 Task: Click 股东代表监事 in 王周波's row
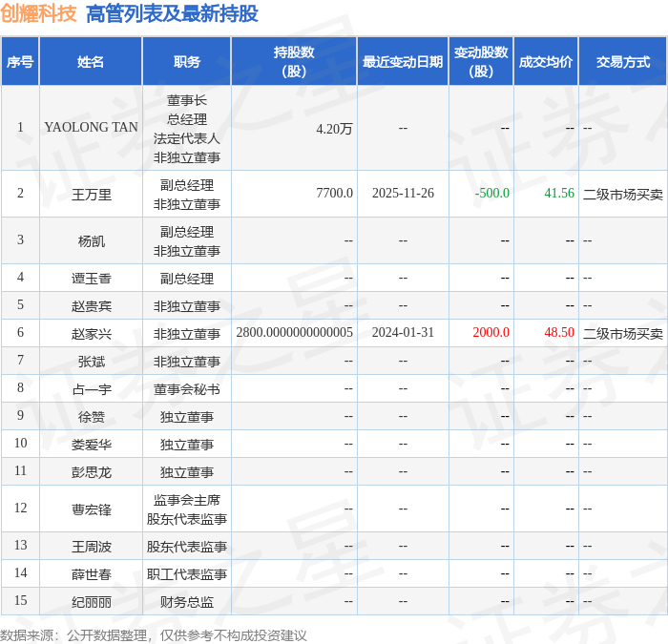(x=187, y=547)
